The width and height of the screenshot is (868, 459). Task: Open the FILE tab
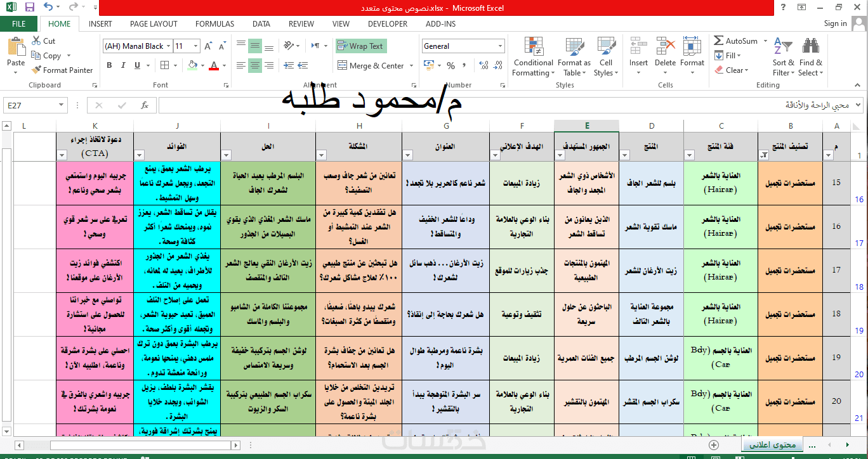click(19, 23)
